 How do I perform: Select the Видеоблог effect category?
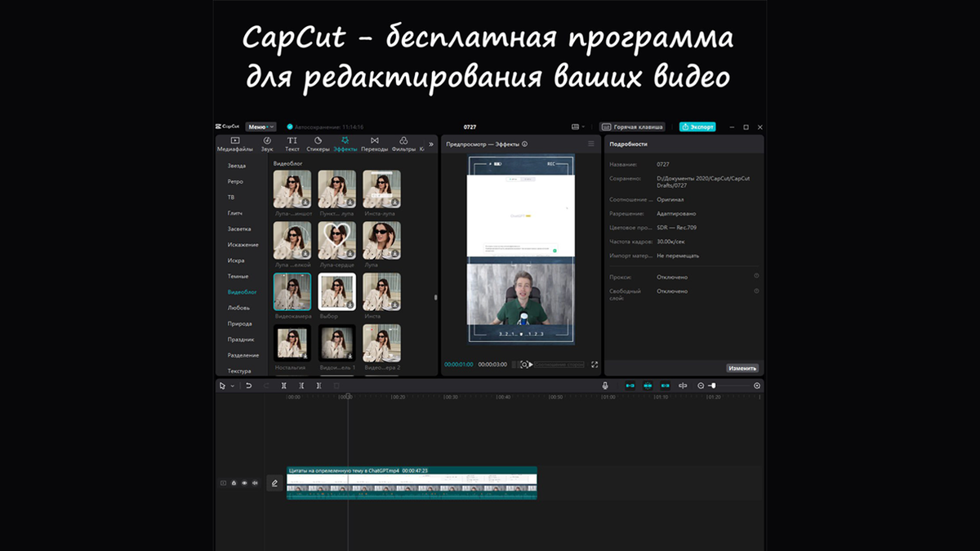[x=242, y=292]
